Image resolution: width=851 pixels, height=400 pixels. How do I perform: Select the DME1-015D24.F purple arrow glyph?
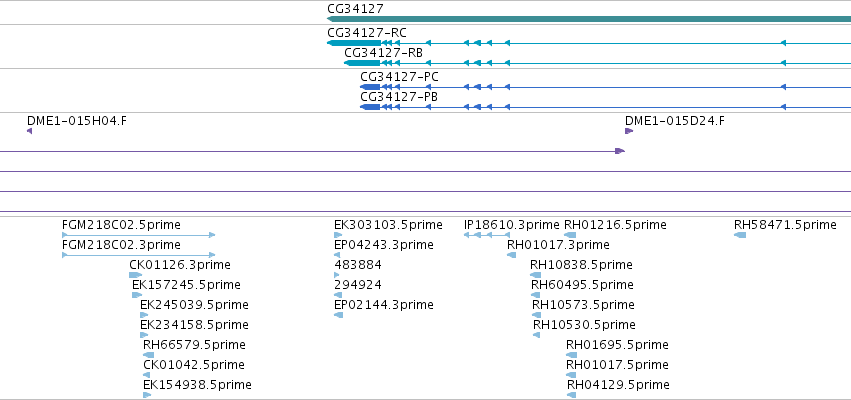[629, 131]
